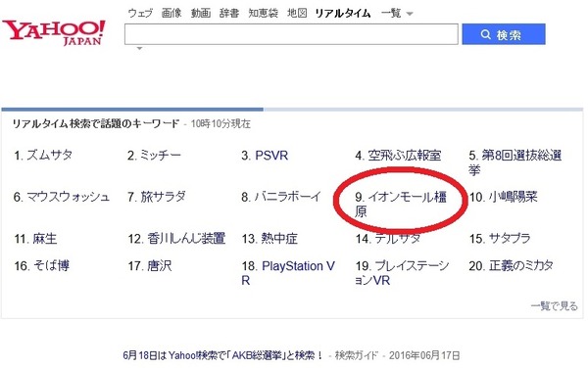Open trending keyword 熱中症

(x=279, y=239)
